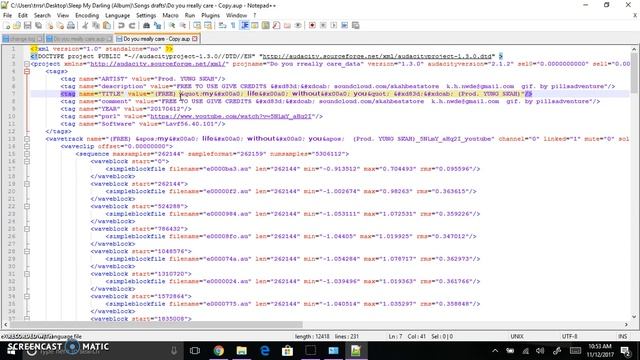Collapse waveblock start="786432" fold
Viewport: 640px width, 360px height.
click(x=27, y=229)
